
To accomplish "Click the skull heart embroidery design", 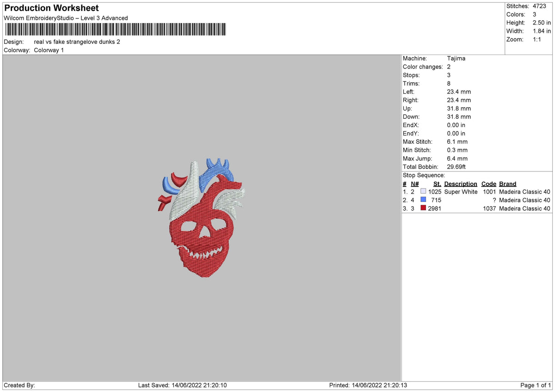I will tap(202, 217).
